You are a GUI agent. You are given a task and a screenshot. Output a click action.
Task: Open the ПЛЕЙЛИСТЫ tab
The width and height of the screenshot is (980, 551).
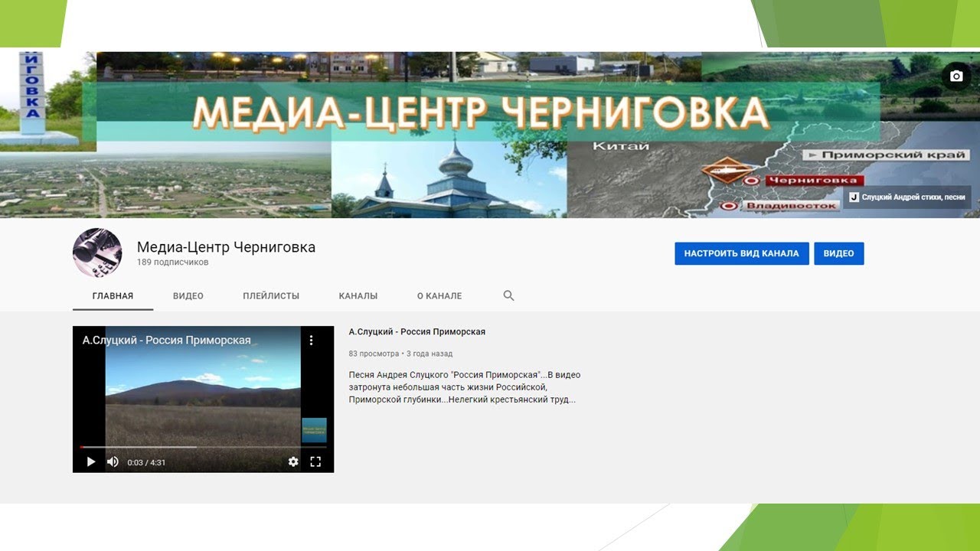pyautogui.click(x=271, y=295)
